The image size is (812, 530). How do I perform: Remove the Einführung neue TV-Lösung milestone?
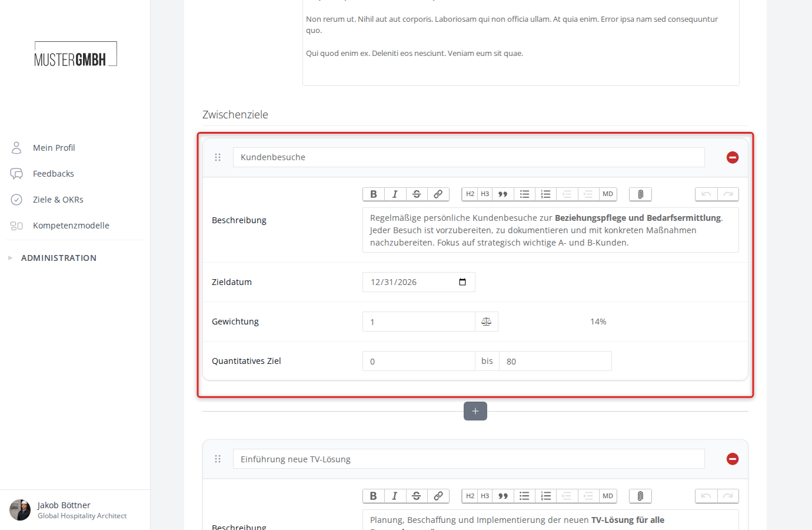tap(733, 459)
